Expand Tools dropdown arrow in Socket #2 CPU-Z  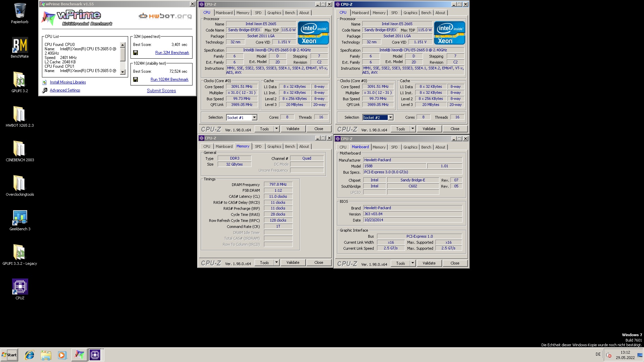point(413,129)
